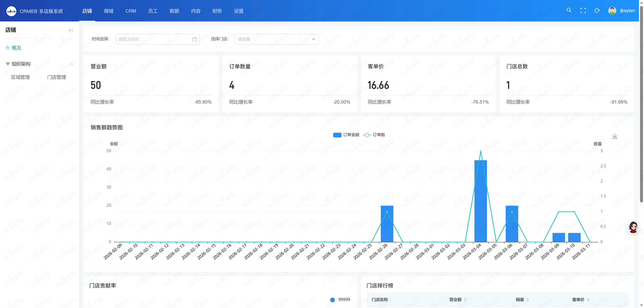Image resolution: width=644 pixels, height=308 pixels.
Task: Click the 客单价 value 16.66
Action: 378,85
